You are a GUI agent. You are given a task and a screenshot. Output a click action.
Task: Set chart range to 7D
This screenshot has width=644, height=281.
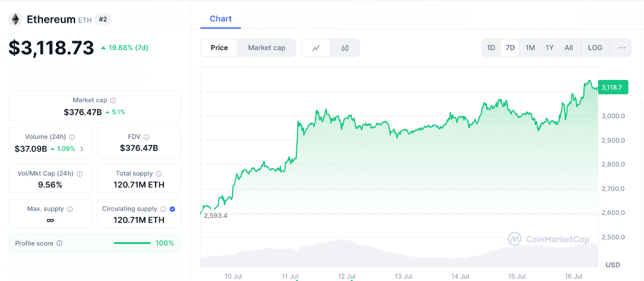[x=510, y=48]
